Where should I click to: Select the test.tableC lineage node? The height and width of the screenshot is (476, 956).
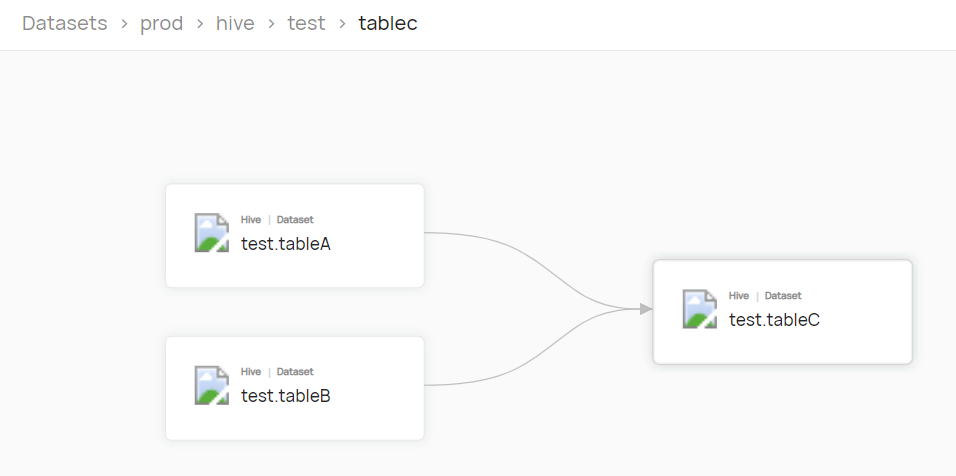click(782, 312)
